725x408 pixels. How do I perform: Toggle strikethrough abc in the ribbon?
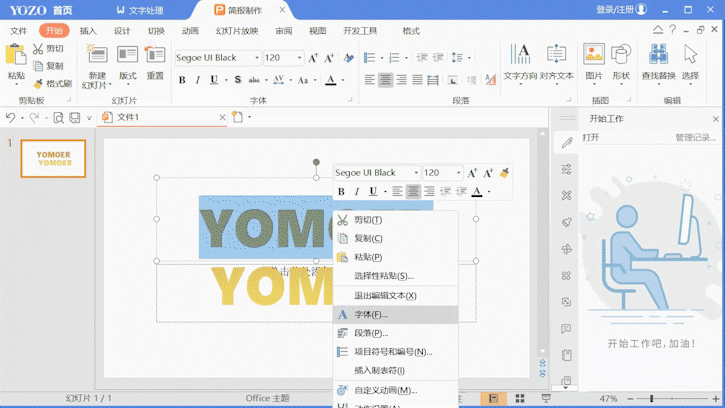(254, 80)
